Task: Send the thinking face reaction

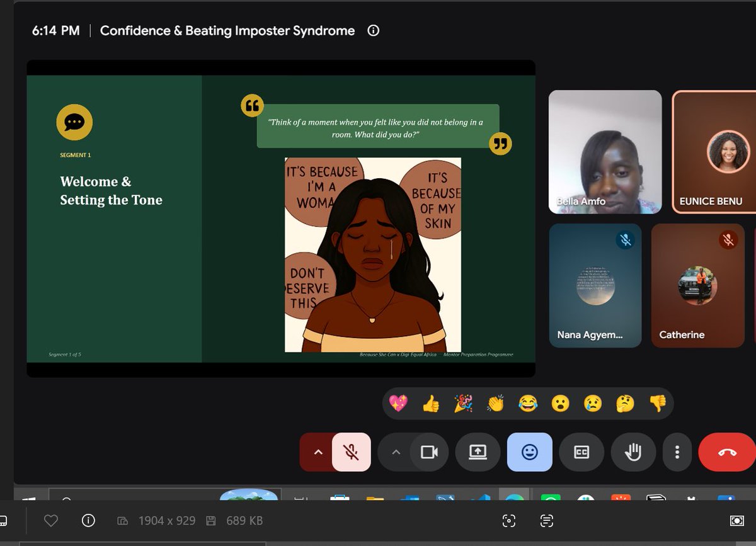Action: click(x=626, y=403)
